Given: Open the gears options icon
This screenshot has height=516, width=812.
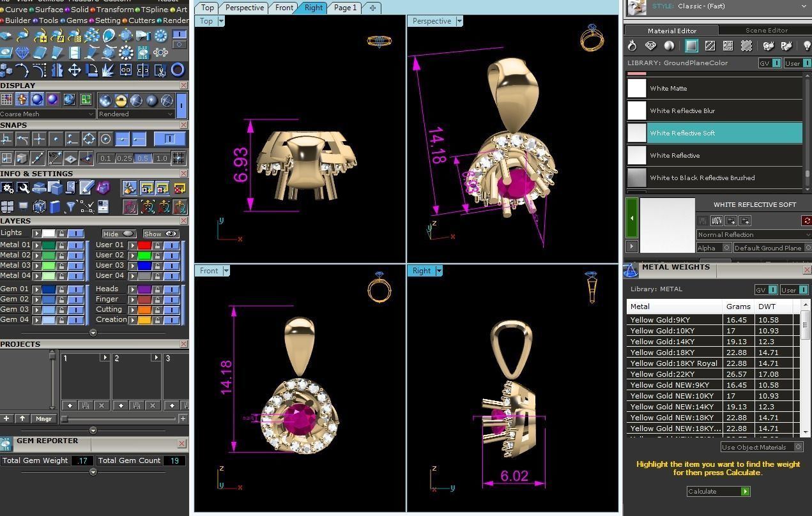Looking at the screenshot, I should point(7,188).
